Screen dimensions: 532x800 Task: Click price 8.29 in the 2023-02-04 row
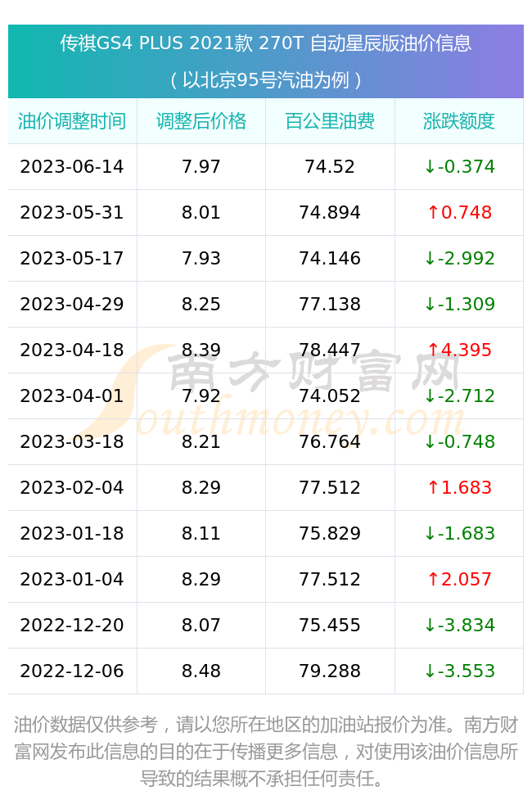pyautogui.click(x=201, y=488)
